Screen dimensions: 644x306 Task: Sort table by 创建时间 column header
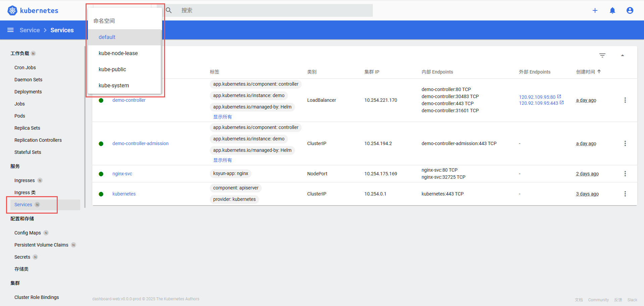[x=585, y=72]
